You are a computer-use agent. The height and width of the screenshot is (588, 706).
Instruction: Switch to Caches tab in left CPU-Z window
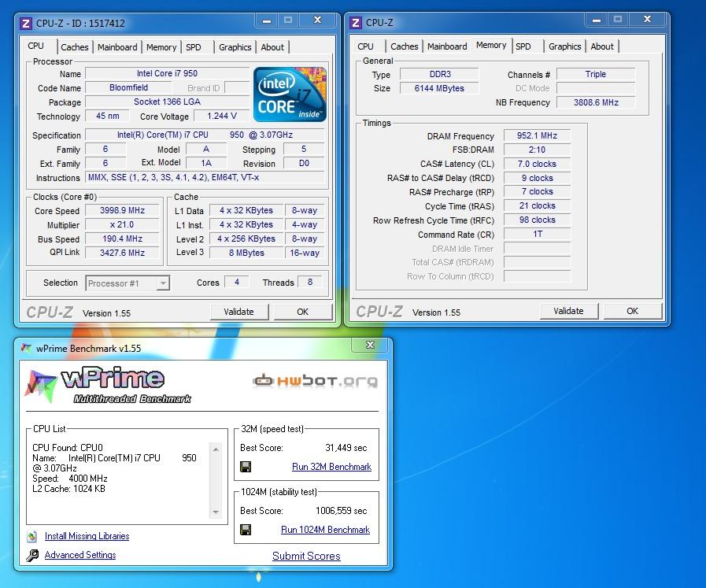coord(74,47)
